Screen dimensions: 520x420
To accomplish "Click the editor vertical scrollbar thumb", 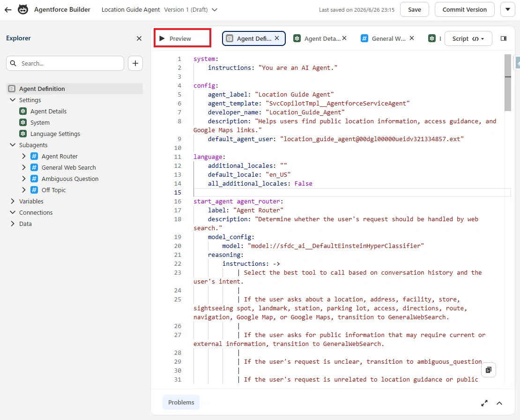I will tap(507, 82).
